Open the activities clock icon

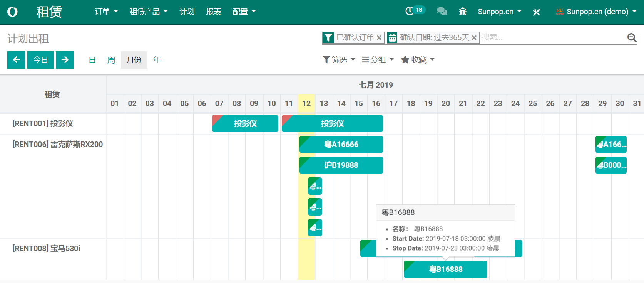(410, 11)
